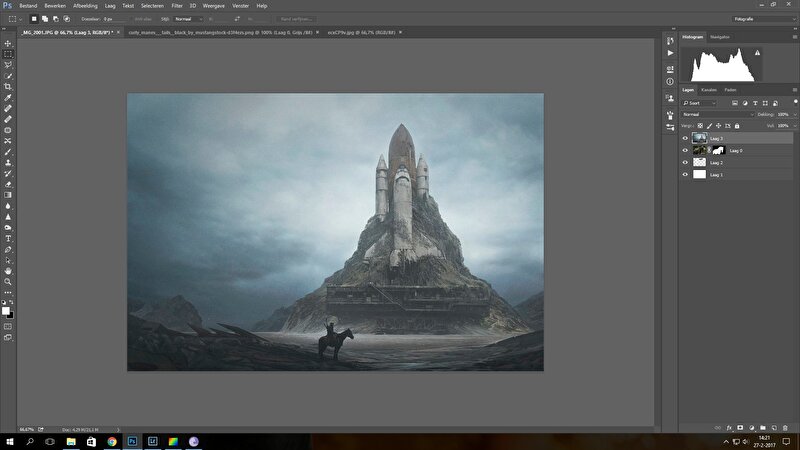This screenshot has width=800, height=450.
Task: Toggle lock all padlock icon
Action: tap(737, 126)
